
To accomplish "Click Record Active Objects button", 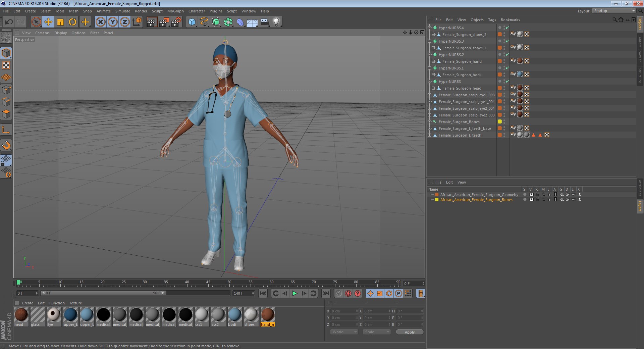I will click(x=339, y=294).
